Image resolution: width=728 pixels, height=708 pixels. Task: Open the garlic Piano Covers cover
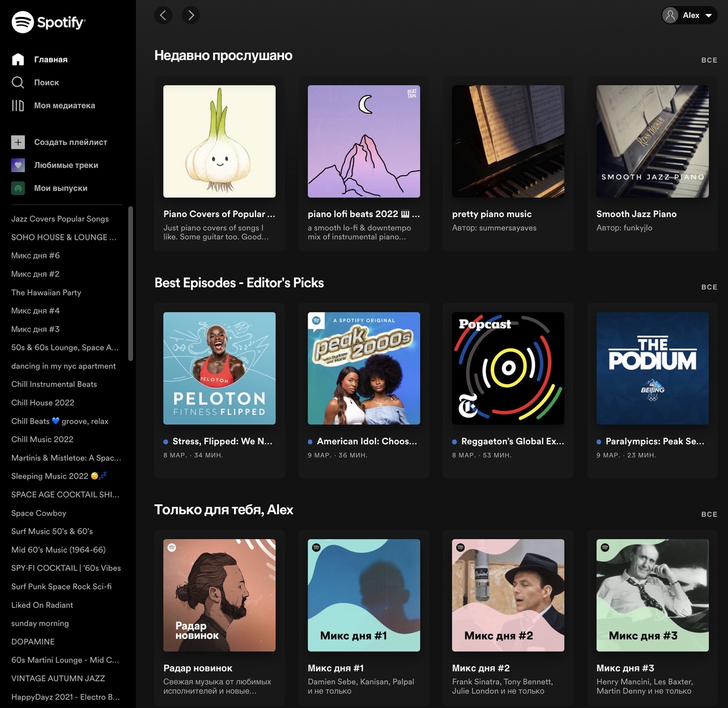point(220,141)
